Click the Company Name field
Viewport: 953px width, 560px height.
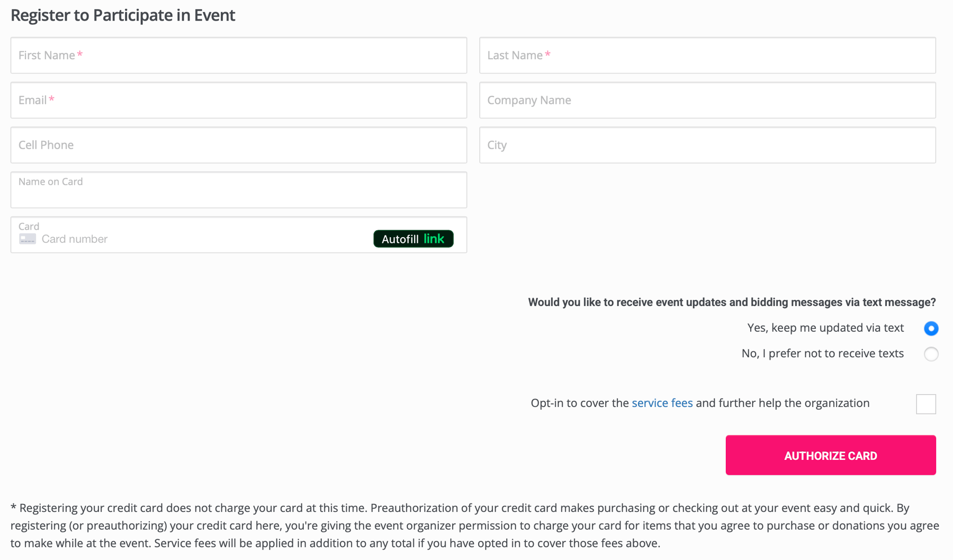(707, 100)
